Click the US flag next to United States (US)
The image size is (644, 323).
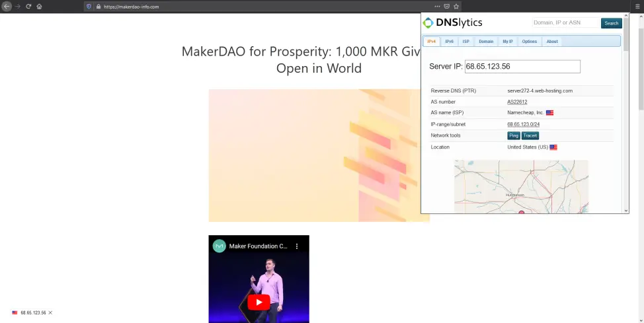[x=553, y=147]
